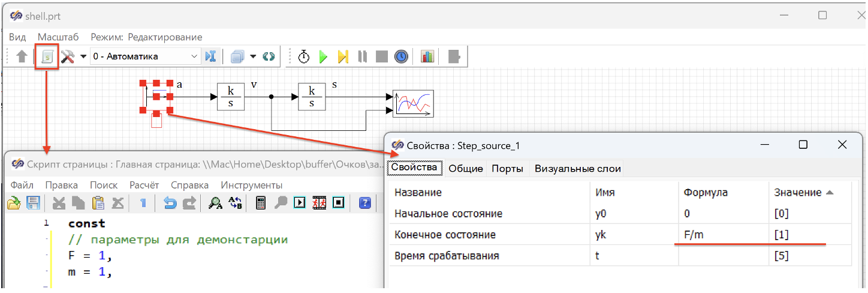Viewport: 868px width, 293px height.
Task: Click code line 'F = 1,'
Action: (x=90, y=256)
